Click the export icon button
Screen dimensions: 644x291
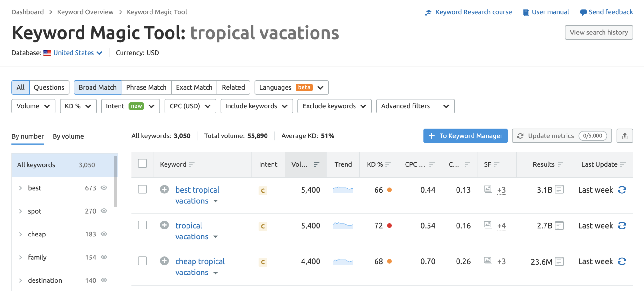tap(624, 136)
